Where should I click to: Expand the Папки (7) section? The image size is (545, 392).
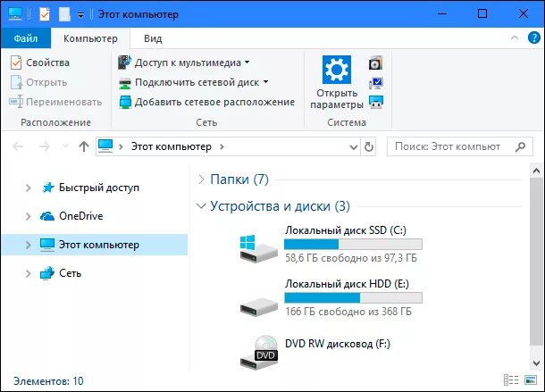click(201, 179)
